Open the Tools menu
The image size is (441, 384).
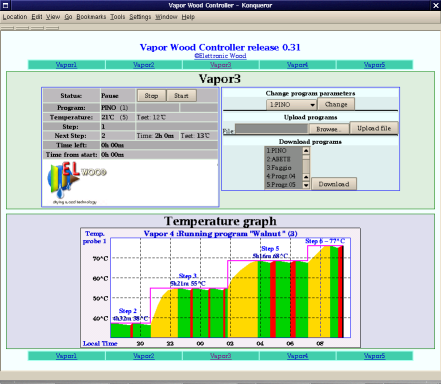pyautogui.click(x=117, y=17)
